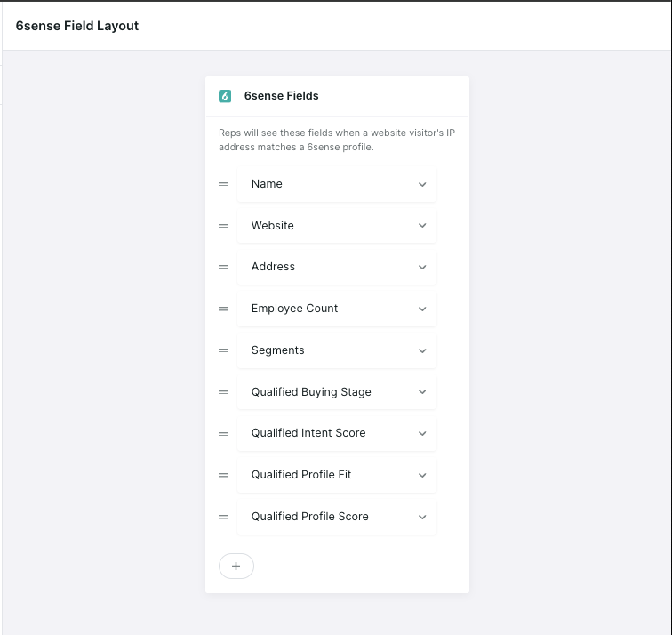Click the drag handle beside Name field
The image size is (672, 635).
[x=223, y=184]
